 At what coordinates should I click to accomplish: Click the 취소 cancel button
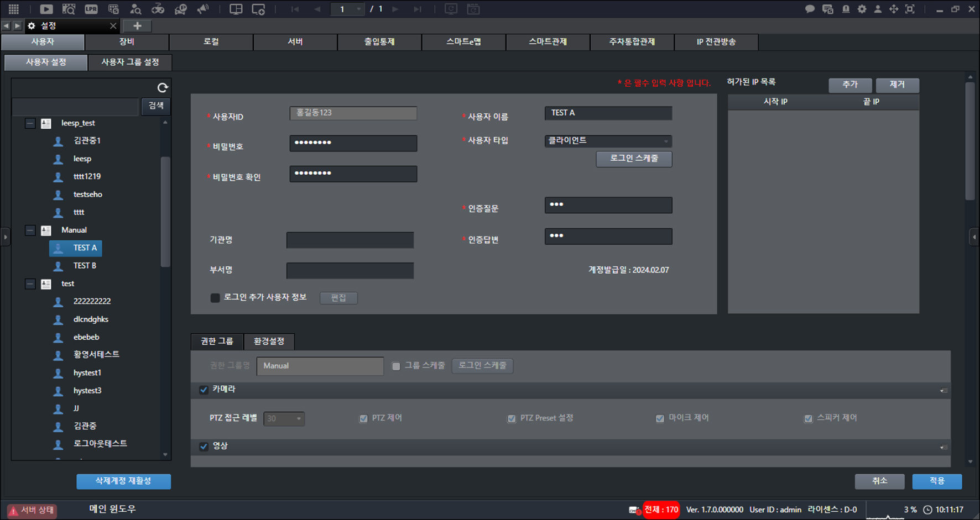tap(879, 481)
